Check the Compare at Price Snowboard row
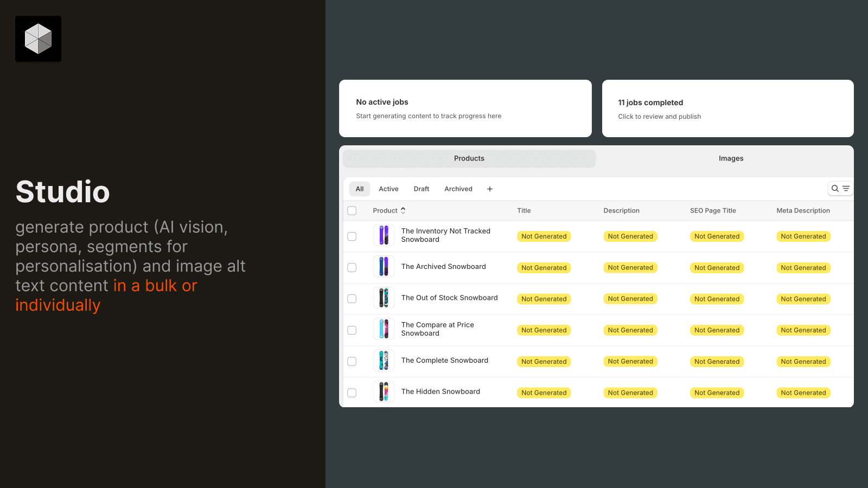Screen dimensions: 868x488 click(352, 330)
